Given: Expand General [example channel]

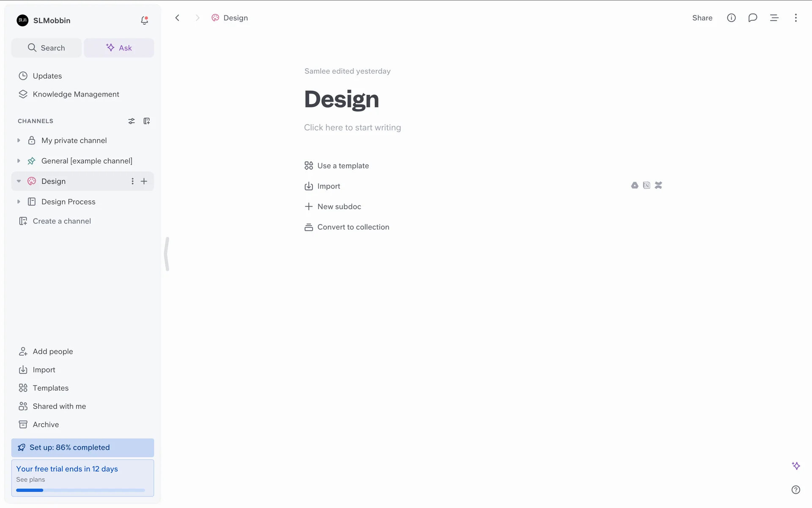Looking at the screenshot, I should coord(19,161).
